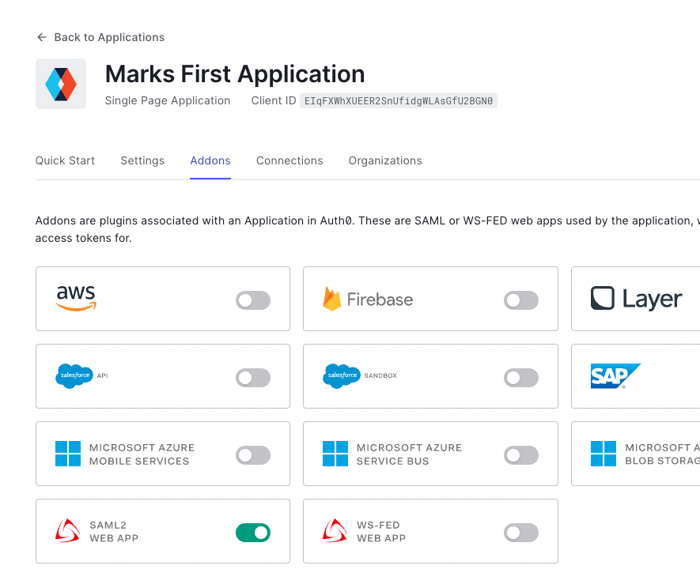Toggle the Salesforce Sandbox addon on
Screen dimensions: 700x588
tap(521, 378)
